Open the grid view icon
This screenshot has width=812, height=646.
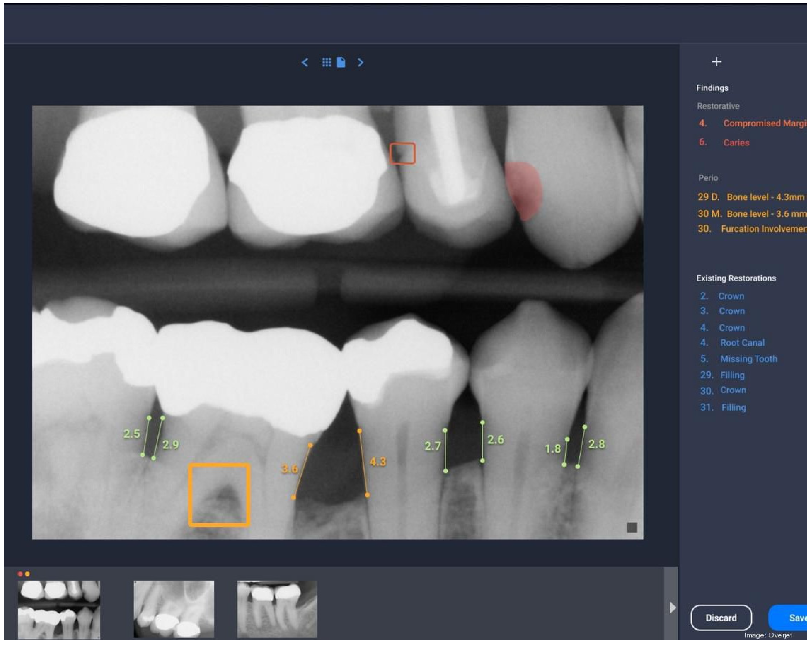[327, 63]
